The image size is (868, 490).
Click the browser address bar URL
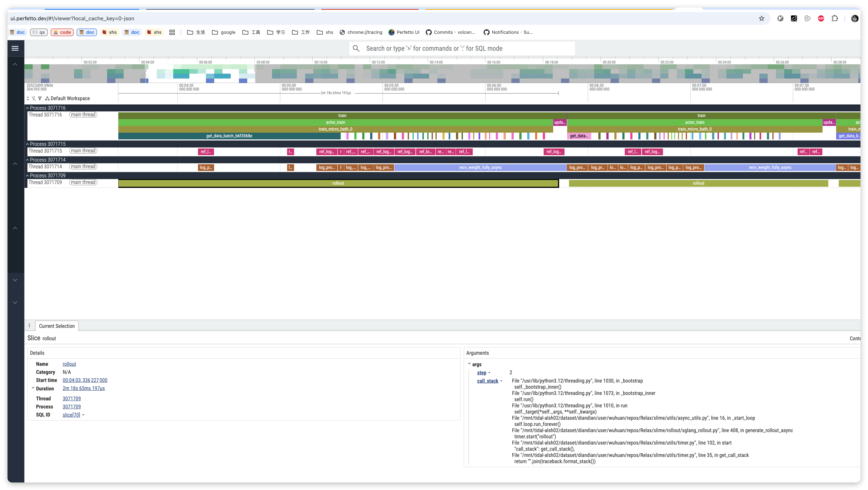[73, 19]
